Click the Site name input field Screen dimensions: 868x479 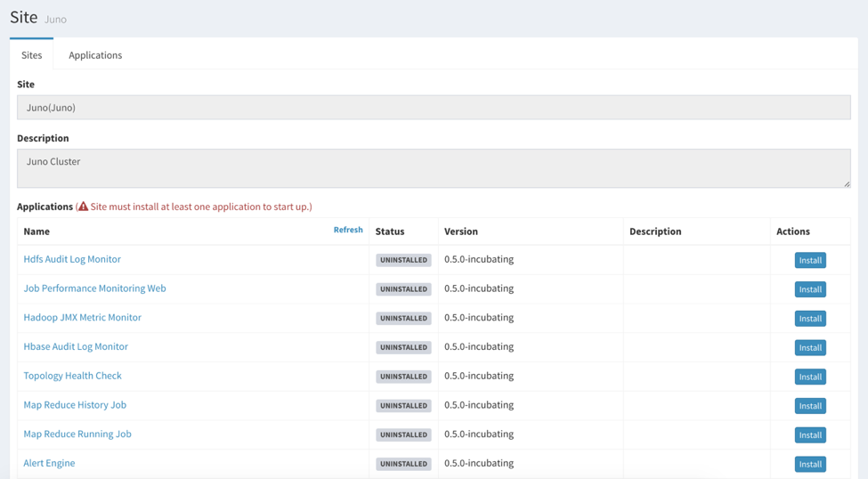pos(434,108)
